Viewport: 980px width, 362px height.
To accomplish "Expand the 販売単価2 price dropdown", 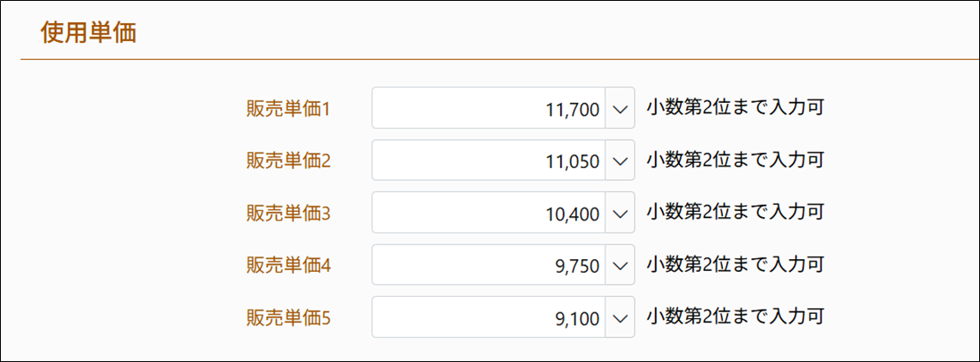I will pyautogui.click(x=620, y=160).
